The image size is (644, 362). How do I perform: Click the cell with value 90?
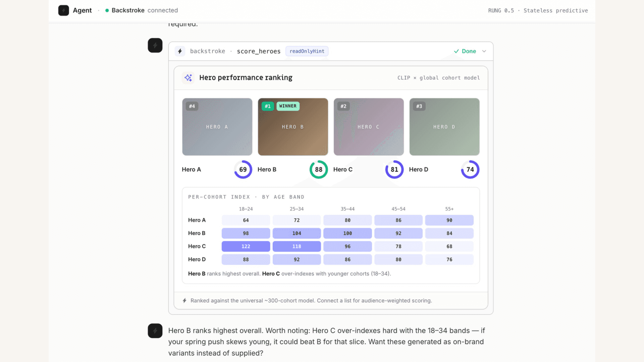point(449,220)
